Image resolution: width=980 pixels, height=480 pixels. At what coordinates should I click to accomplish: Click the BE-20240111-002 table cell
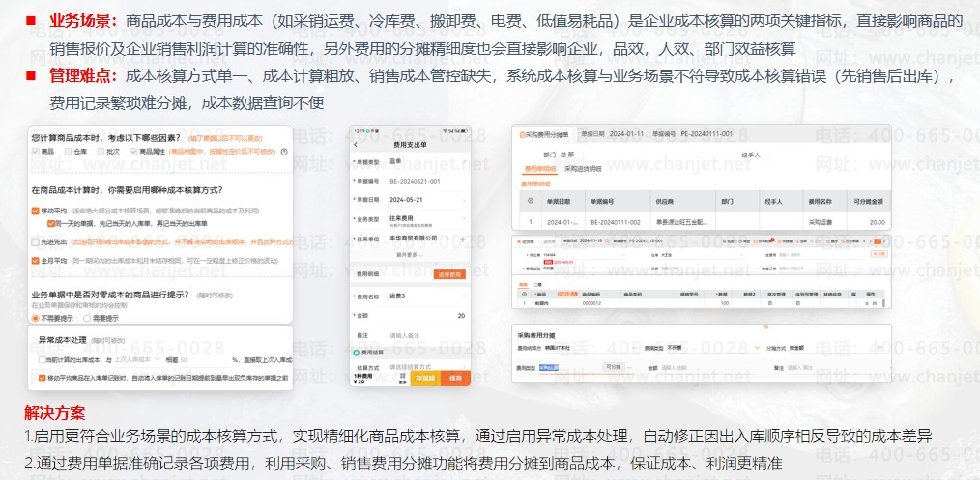click(x=616, y=222)
